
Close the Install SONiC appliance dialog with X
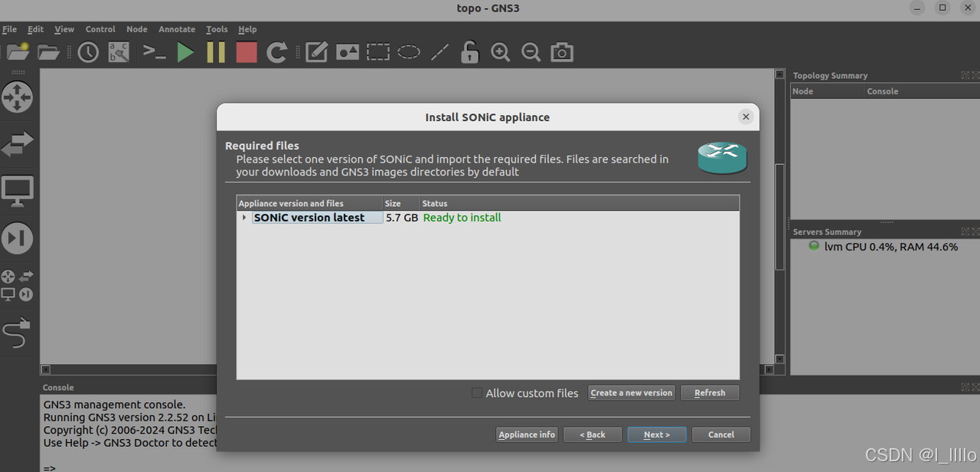[x=746, y=116]
